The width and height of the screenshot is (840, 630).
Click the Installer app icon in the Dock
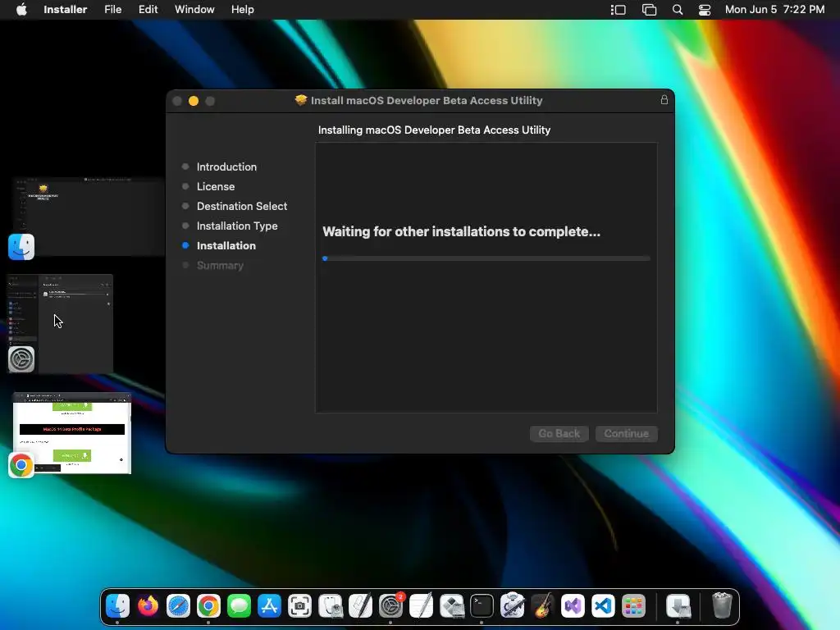pos(678,606)
